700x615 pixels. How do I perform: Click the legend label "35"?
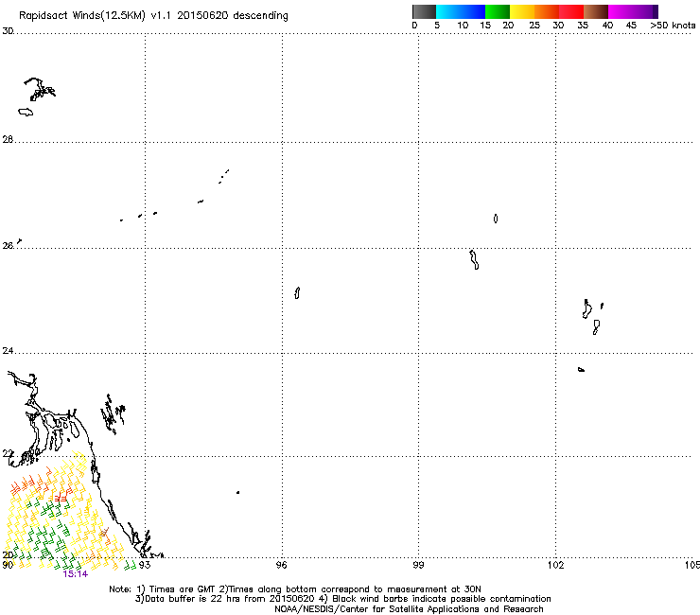click(583, 26)
